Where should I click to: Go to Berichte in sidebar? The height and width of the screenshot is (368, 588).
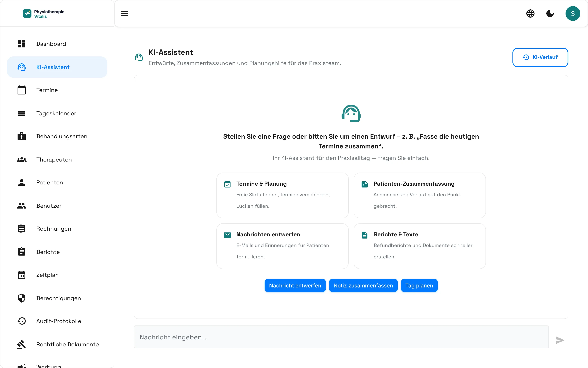point(57,252)
